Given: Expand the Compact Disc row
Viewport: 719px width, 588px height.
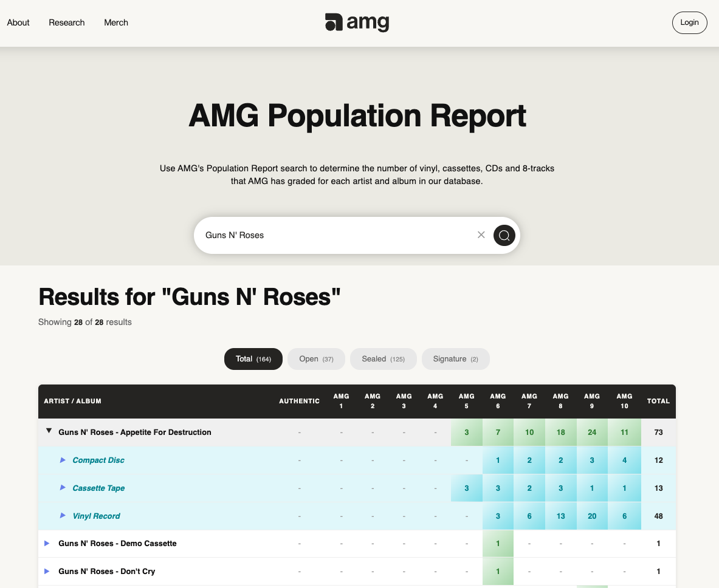Looking at the screenshot, I should tap(63, 460).
